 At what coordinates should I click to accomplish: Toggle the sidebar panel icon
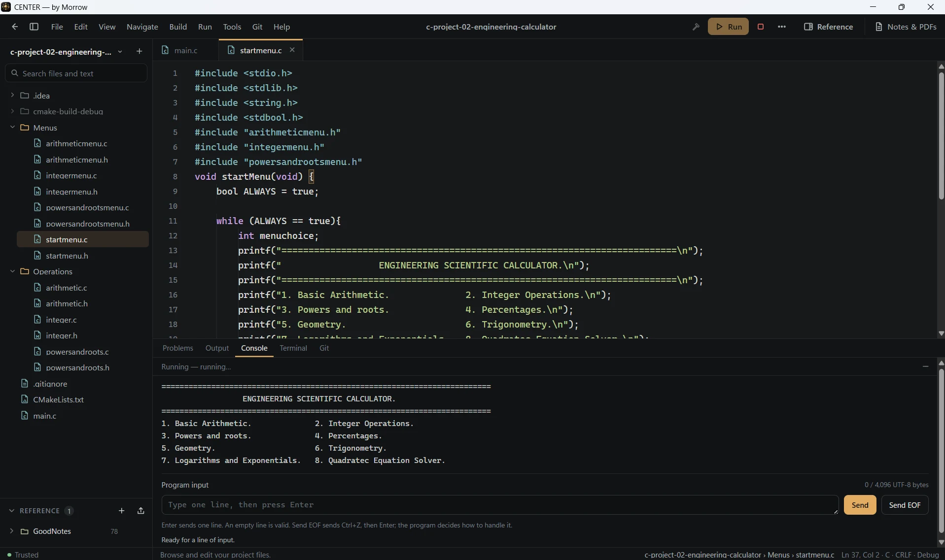(34, 27)
